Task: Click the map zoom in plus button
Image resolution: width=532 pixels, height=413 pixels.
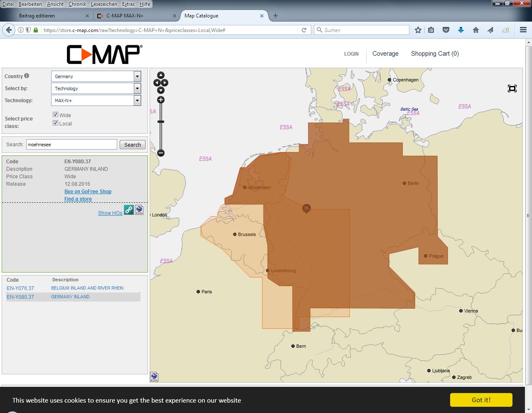Action: [x=161, y=100]
